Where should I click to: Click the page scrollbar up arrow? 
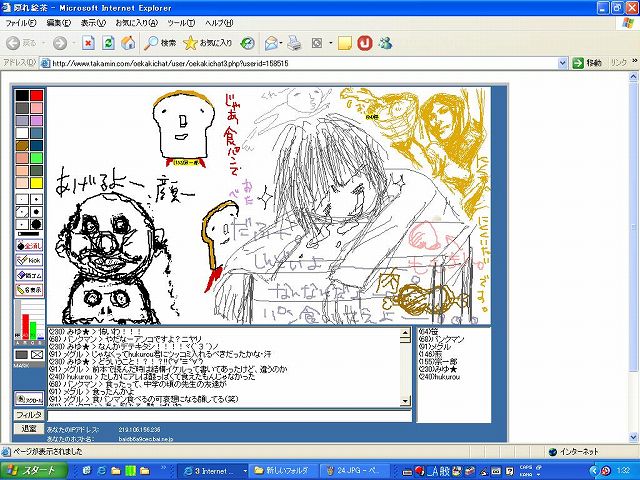click(633, 76)
